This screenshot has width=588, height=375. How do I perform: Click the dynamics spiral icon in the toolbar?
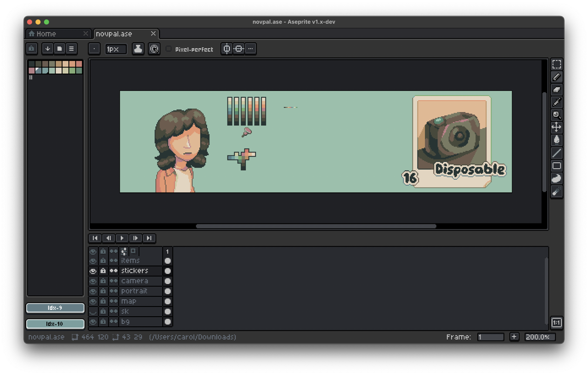[154, 49]
